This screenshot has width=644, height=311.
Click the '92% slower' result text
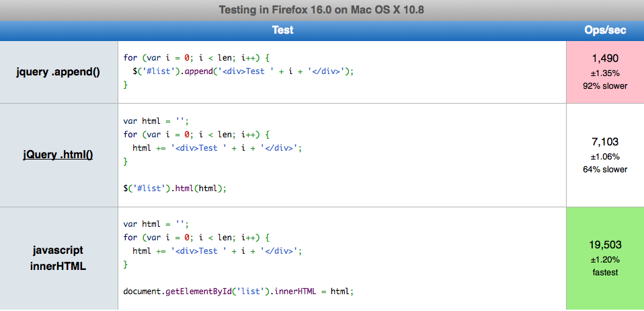(x=605, y=86)
